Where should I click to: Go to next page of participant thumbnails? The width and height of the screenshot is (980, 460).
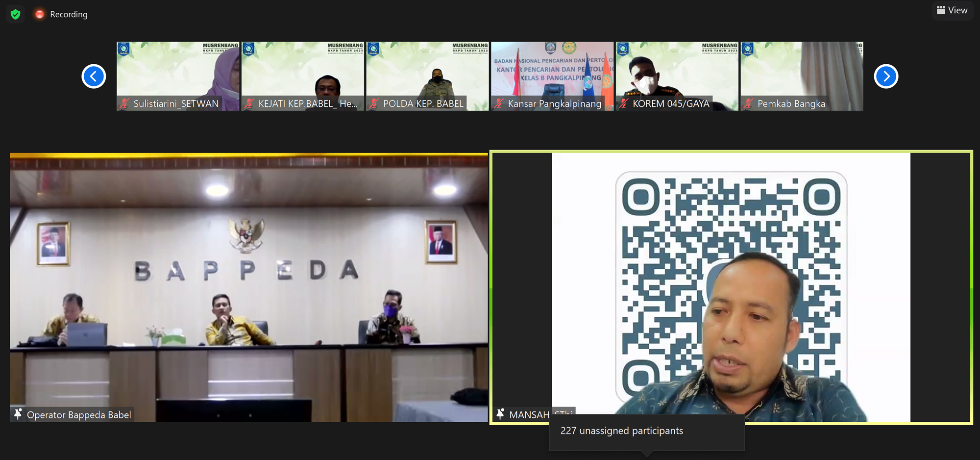tap(885, 76)
